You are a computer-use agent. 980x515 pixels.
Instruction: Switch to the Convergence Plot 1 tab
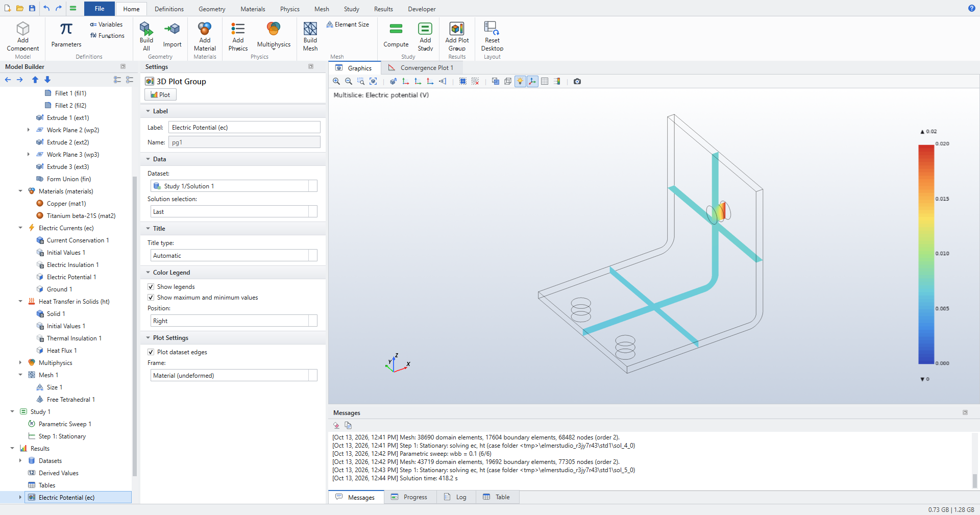(422, 68)
